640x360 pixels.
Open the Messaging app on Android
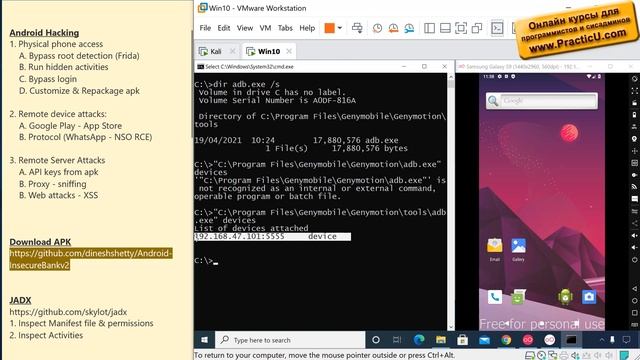518,297
